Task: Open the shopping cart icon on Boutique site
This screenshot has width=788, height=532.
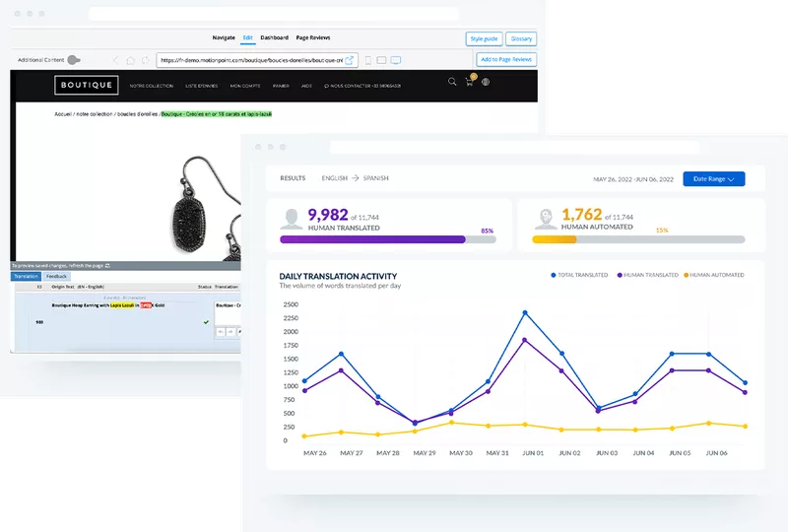Action: pyautogui.click(x=470, y=82)
